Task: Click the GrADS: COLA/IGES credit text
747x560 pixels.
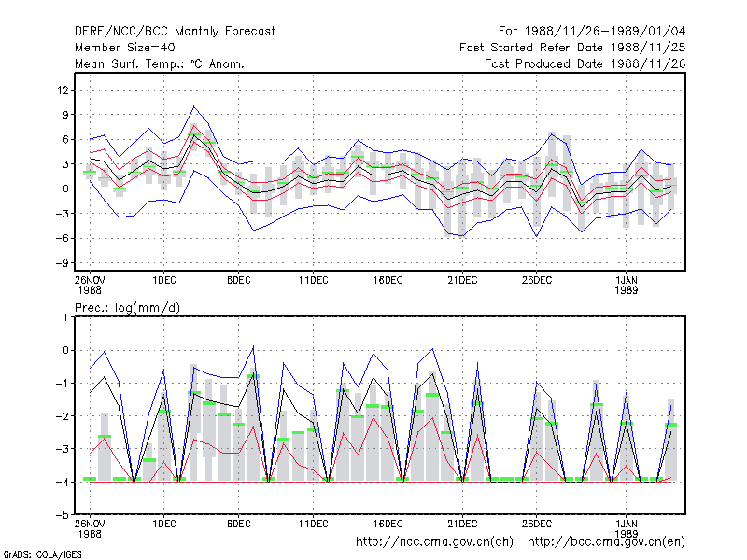Action: (x=42, y=554)
